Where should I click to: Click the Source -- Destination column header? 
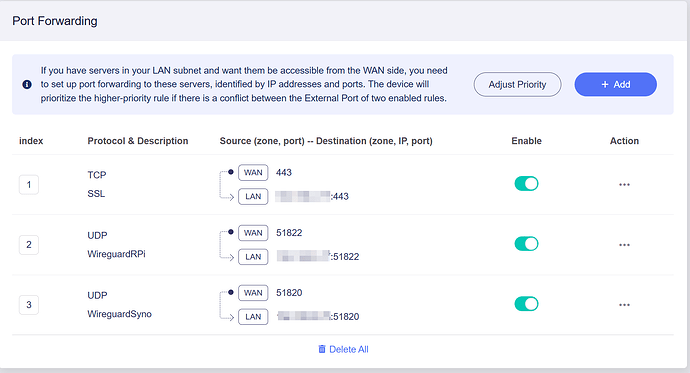(326, 141)
